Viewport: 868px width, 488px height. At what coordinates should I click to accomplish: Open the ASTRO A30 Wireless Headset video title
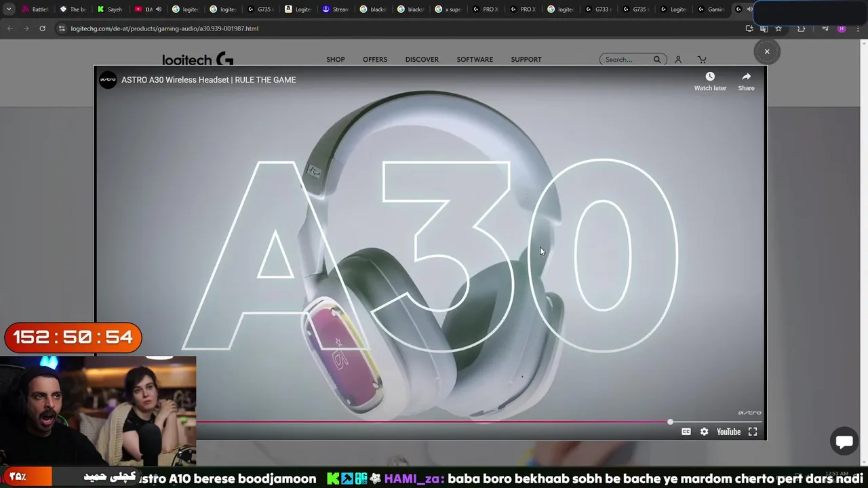(x=208, y=80)
